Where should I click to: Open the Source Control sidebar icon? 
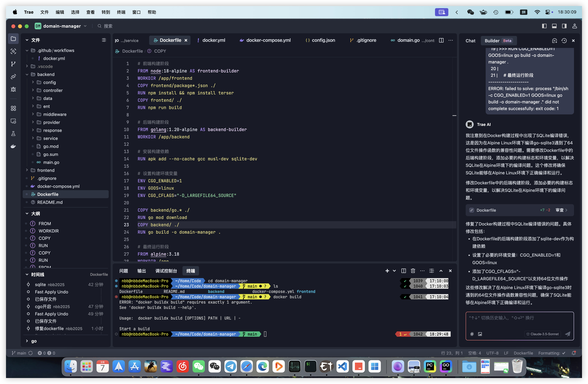(x=13, y=64)
